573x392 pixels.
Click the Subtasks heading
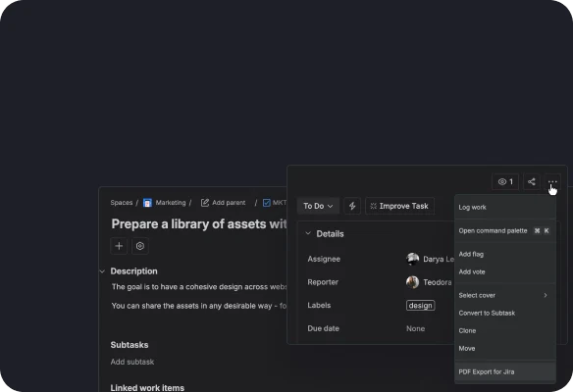(x=130, y=345)
